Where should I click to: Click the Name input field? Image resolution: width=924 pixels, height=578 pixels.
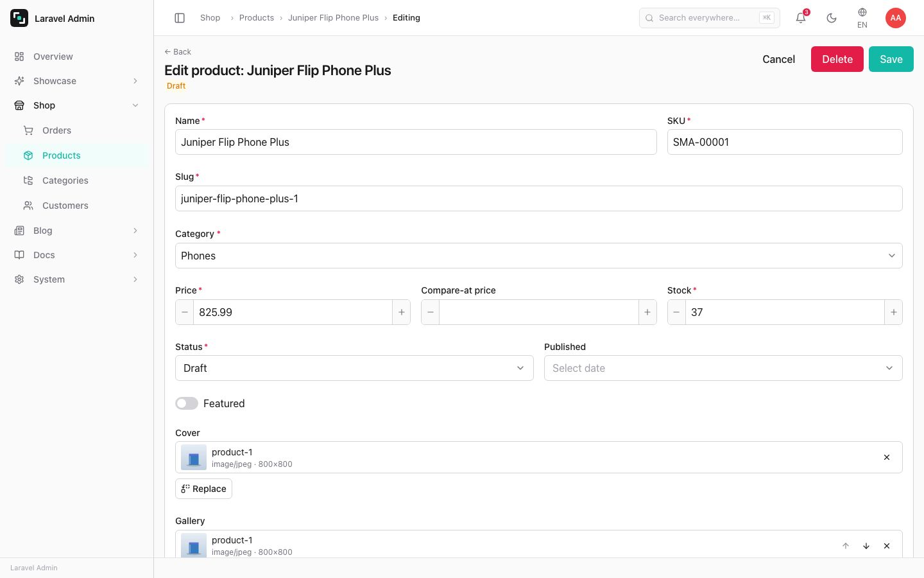point(416,142)
